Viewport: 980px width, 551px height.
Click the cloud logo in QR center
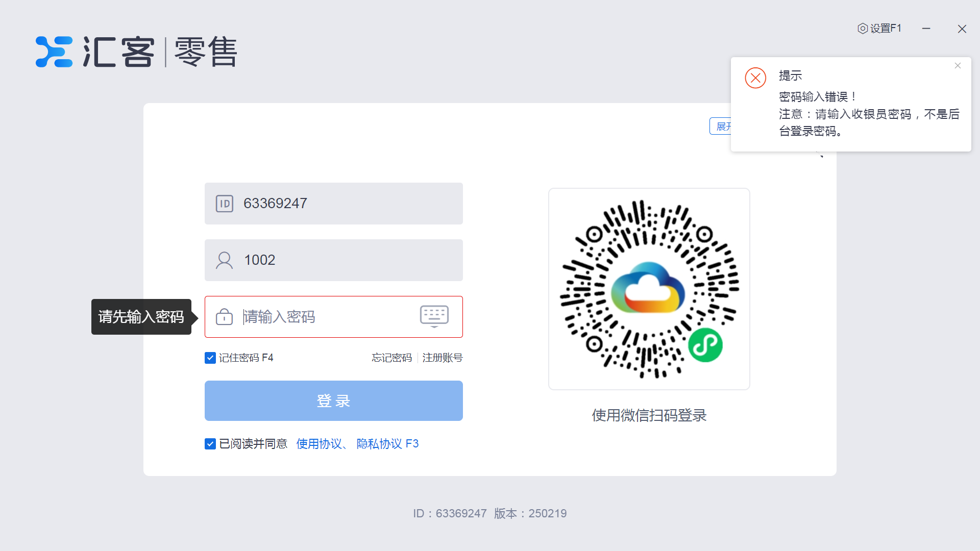(648, 287)
